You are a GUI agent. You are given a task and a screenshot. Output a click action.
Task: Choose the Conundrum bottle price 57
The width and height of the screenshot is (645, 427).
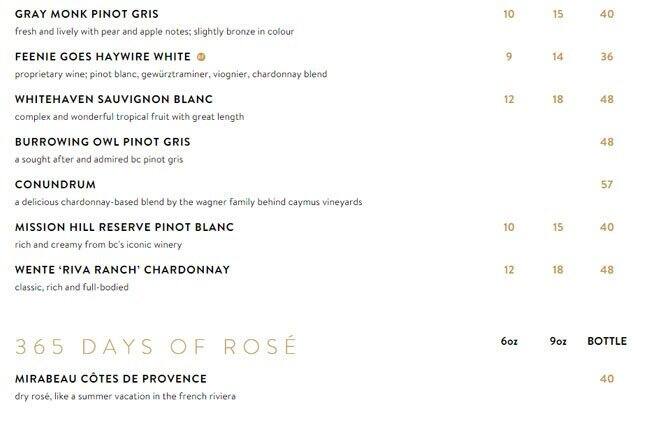tap(607, 185)
